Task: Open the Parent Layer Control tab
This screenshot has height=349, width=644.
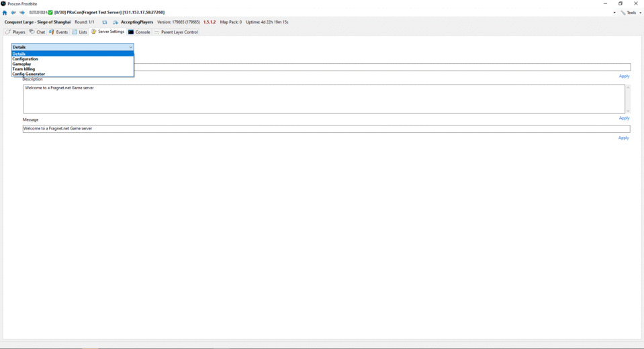Action: (176, 32)
